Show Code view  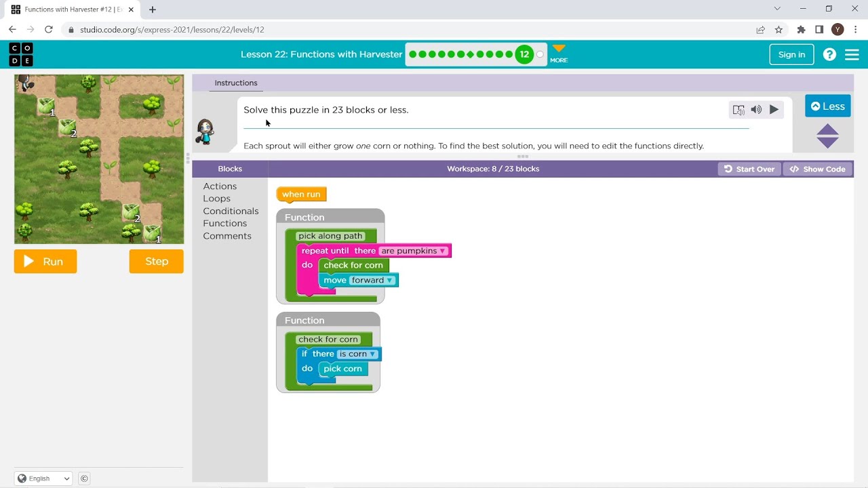[x=818, y=169]
